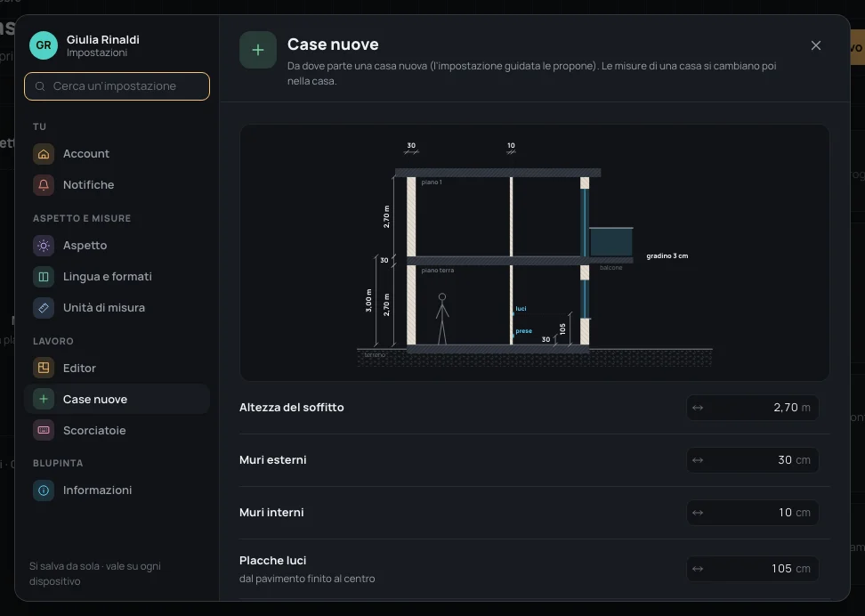
Task: Edit the Muri esterni 30 cm value
Action: coord(753,460)
